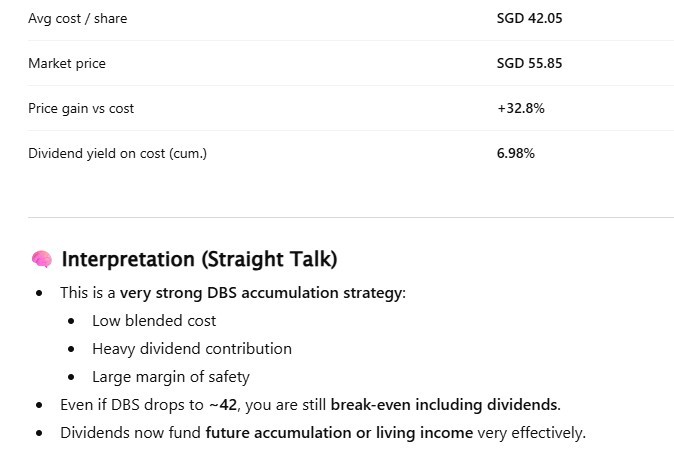Click the "Price gain vs cost" label
Viewport: 674px width, 468px height.
tap(81, 108)
